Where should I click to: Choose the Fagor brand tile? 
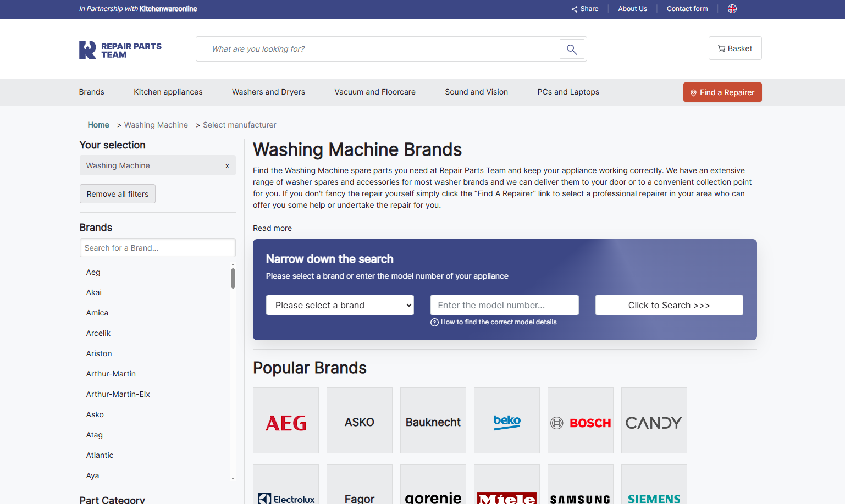pyautogui.click(x=360, y=484)
